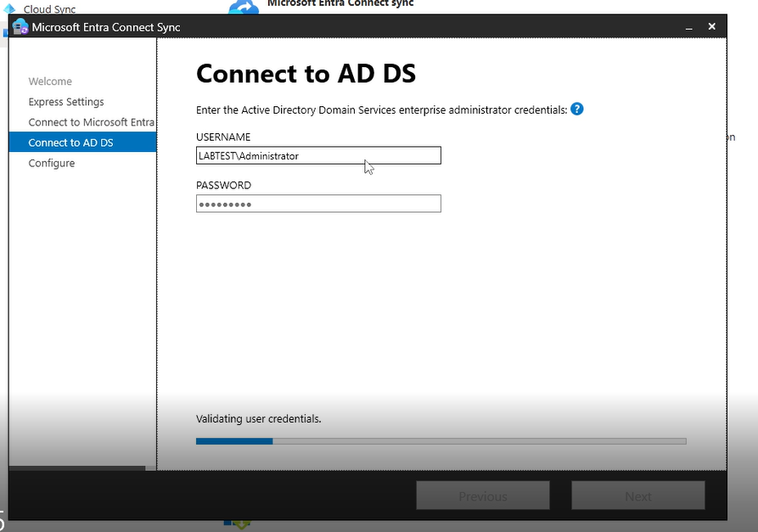Click the Cloud Sync label in background window

click(x=50, y=9)
